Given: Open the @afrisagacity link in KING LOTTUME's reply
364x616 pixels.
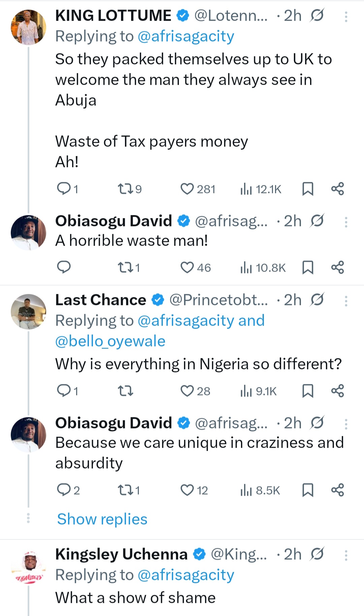Looking at the screenshot, I should pos(186,36).
